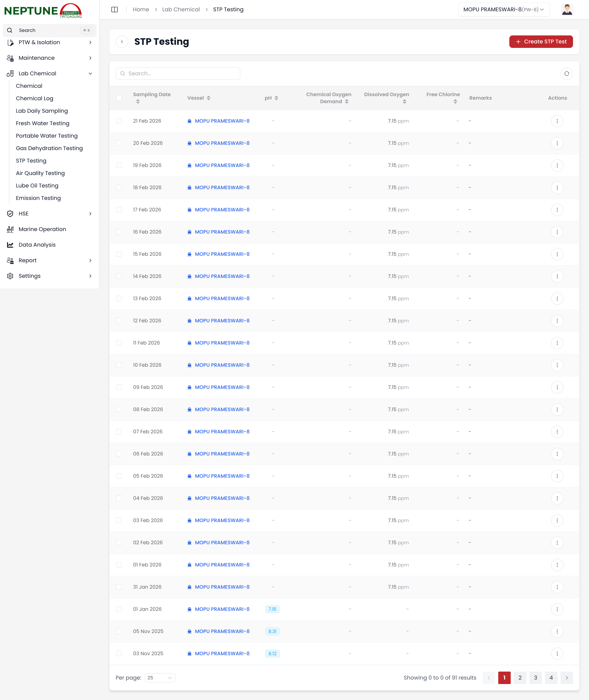Screen dimensions: 589x700
Task: Select Emission Testing in sidebar
Action: click(38, 198)
